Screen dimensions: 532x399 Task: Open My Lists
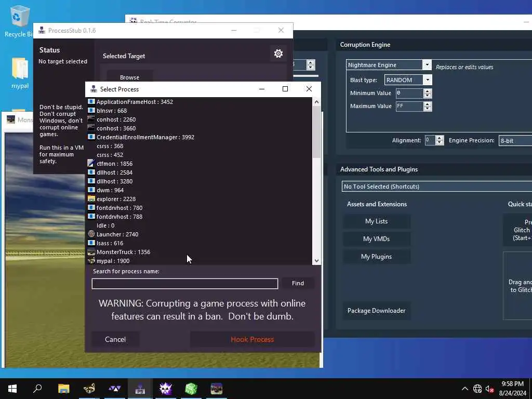coord(377,221)
